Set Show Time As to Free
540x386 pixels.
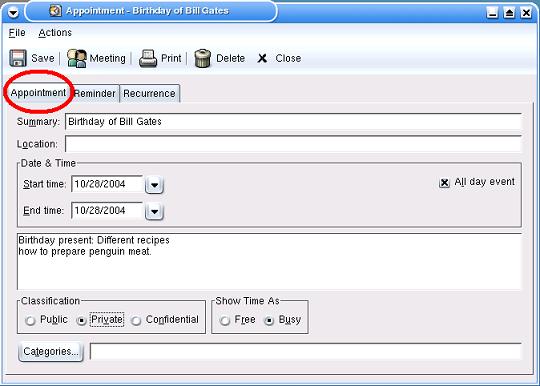pyautogui.click(x=225, y=321)
